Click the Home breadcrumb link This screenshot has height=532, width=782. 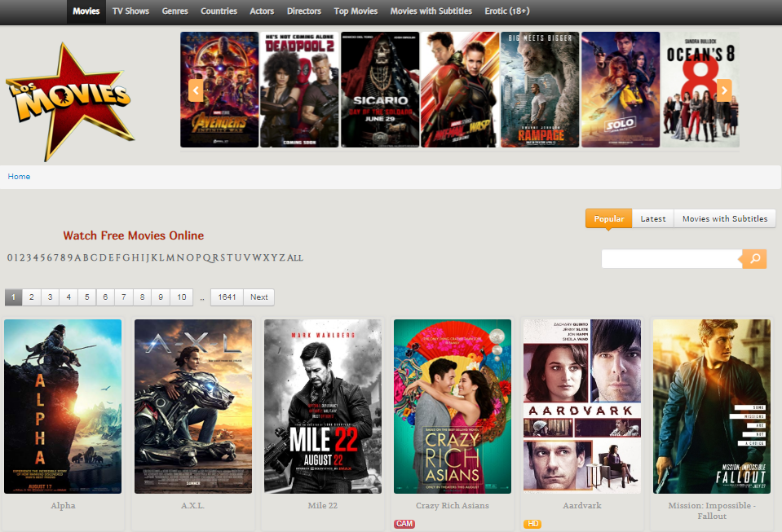[19, 176]
